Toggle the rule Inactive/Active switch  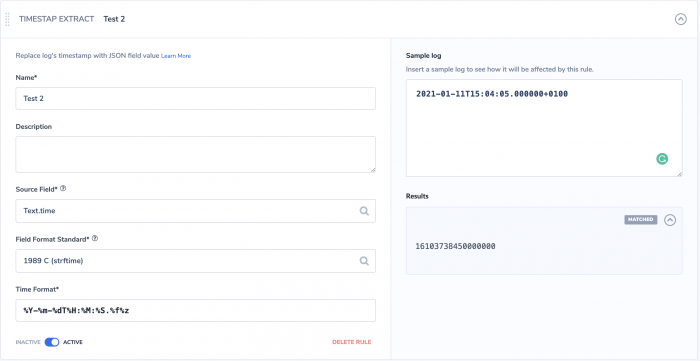point(52,342)
